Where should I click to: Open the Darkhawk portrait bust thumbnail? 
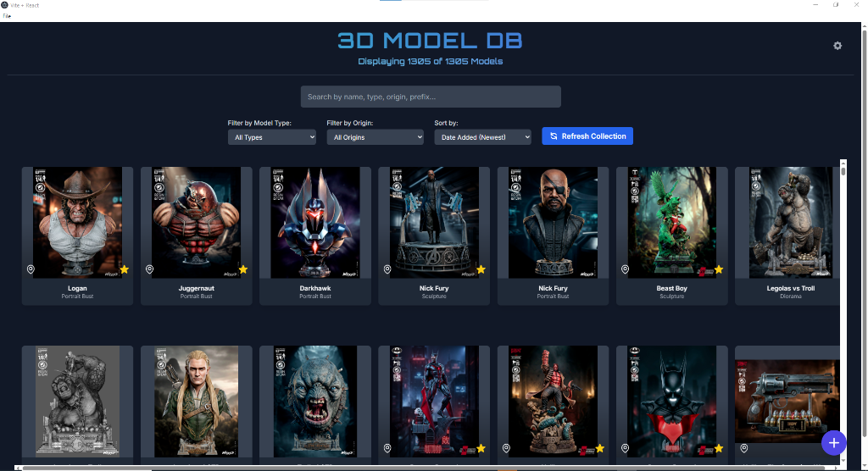point(315,223)
